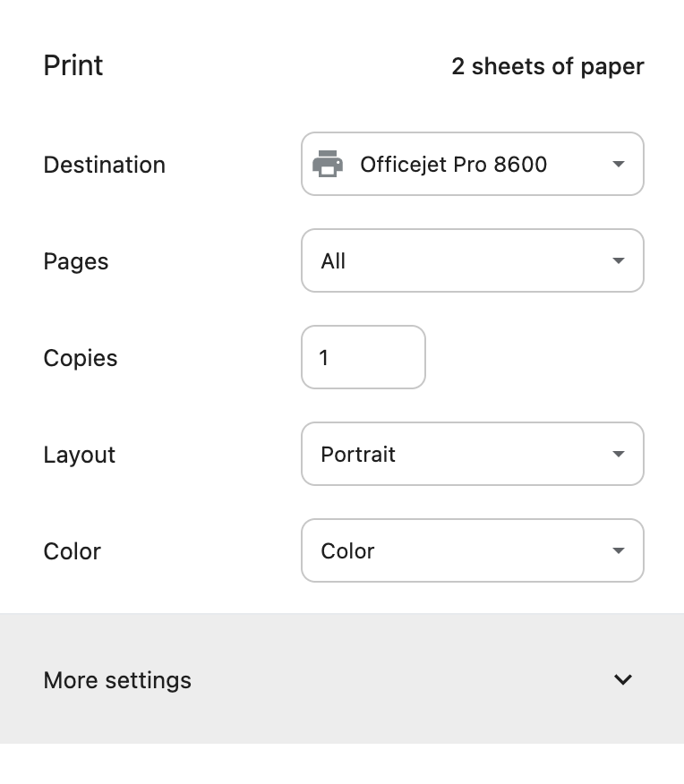This screenshot has width=684, height=784.
Task: Click the Color label on the left
Action: (72, 551)
